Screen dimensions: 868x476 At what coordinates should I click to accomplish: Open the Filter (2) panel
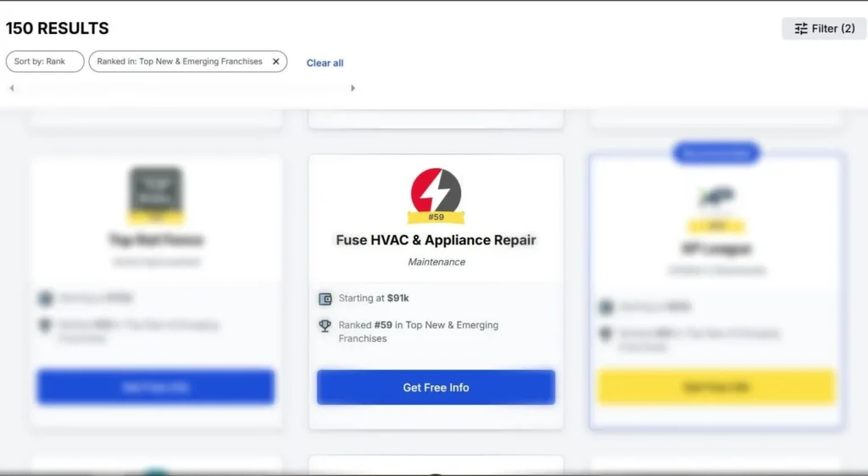point(824,28)
